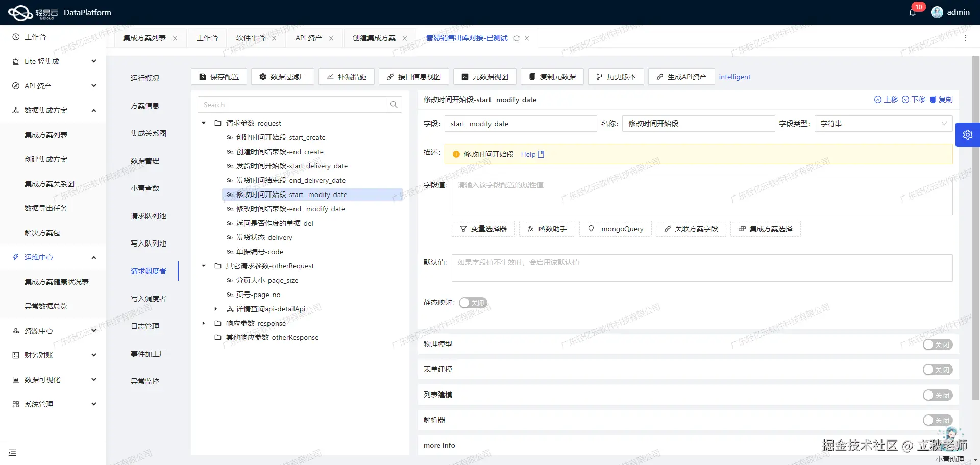Collapse the 请求参数-request tree node
The height and width of the screenshot is (465, 980).
pos(203,123)
